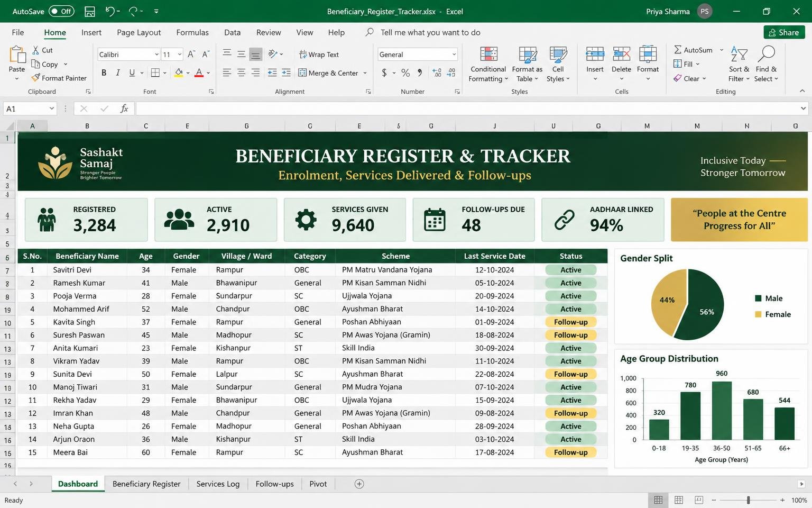The width and height of the screenshot is (812, 508).
Task: Expand the General number format dropdown
Action: [x=454, y=55]
